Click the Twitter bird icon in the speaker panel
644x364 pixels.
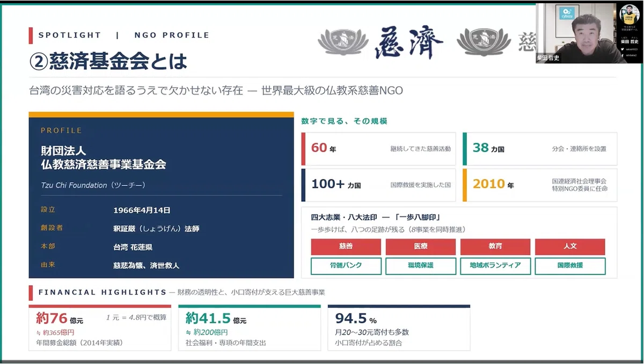point(622,49)
